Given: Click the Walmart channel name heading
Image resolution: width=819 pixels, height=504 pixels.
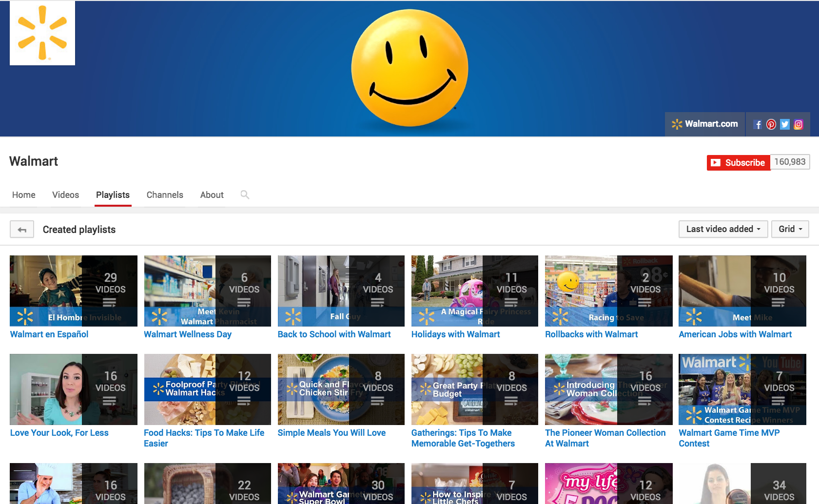Looking at the screenshot, I should point(34,161).
